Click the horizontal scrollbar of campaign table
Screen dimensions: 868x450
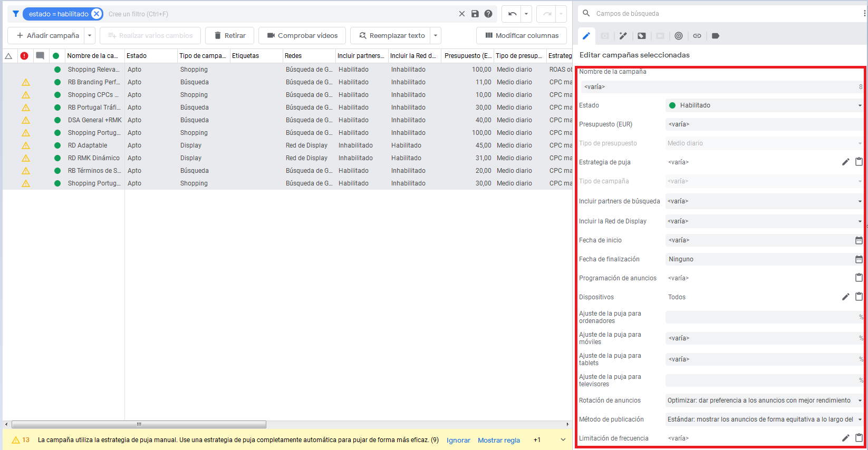click(x=139, y=424)
